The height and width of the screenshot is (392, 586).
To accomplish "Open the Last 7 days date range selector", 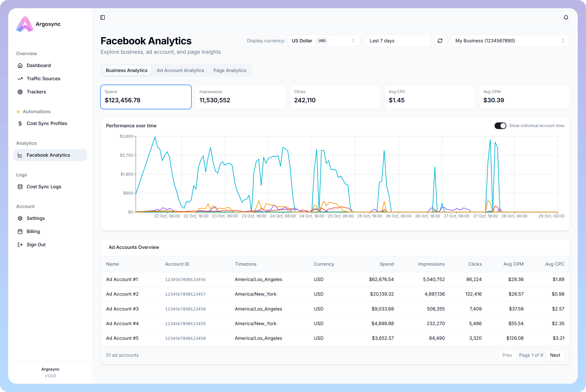I will pos(398,41).
